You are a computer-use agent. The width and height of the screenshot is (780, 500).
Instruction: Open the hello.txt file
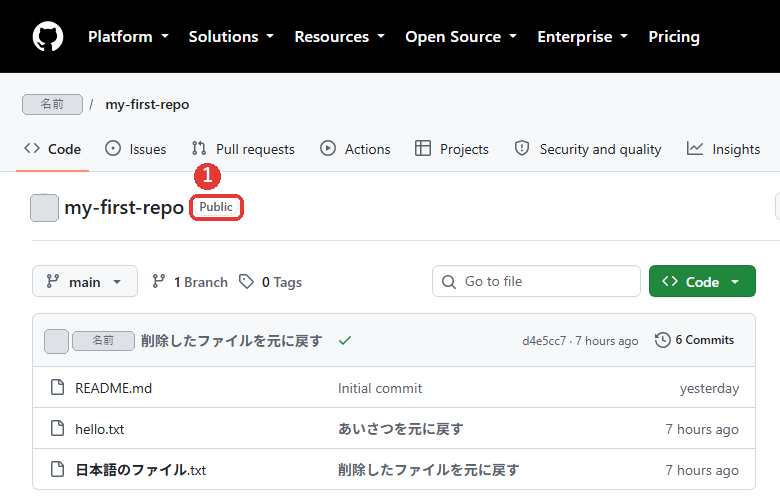(x=99, y=429)
